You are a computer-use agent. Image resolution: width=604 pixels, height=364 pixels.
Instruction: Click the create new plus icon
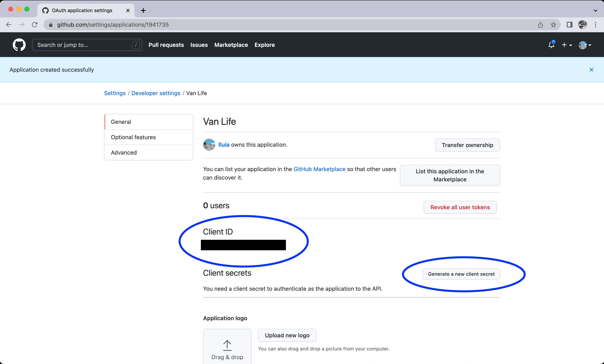click(x=566, y=45)
